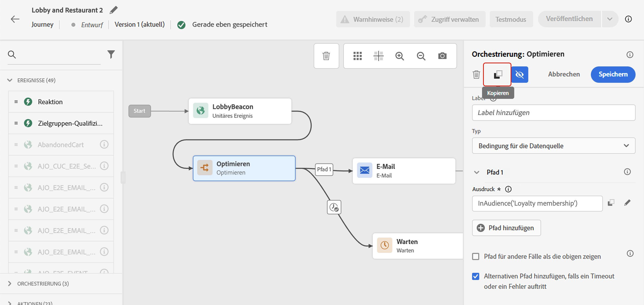Screen dimensions: 644x305
Task: Collapse the EREIGNISSE section
Action: [10, 80]
